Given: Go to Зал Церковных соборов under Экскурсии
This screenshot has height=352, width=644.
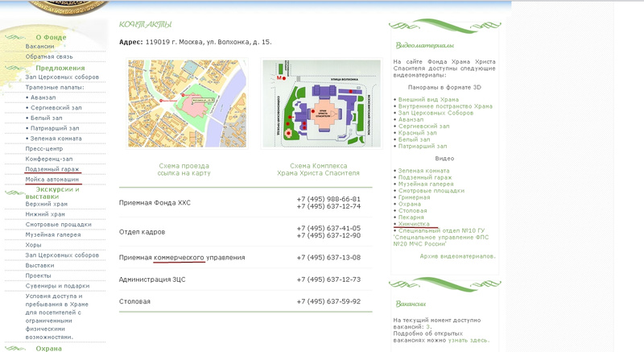Looking at the screenshot, I should coord(62,255).
